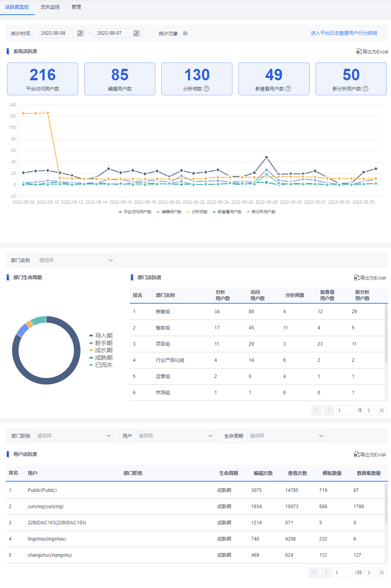Open the 进入平台日志查看用户行为明细 link
391x588 pixels.
coord(344,33)
